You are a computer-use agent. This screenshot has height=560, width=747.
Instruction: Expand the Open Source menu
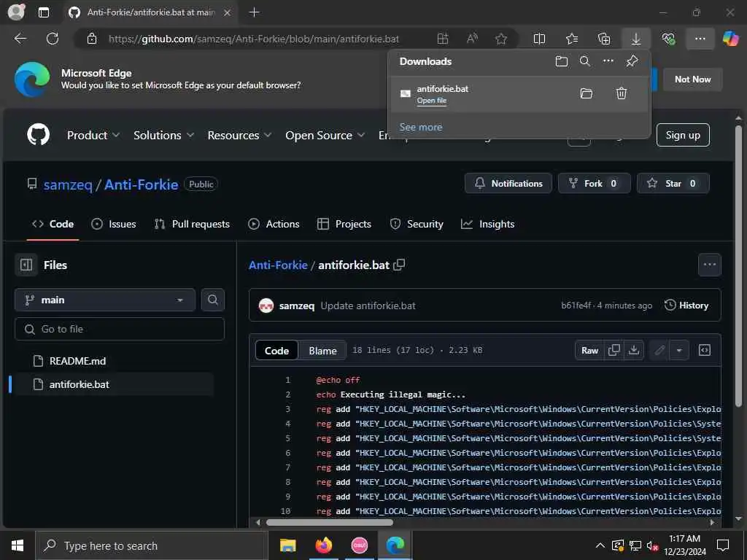pyautogui.click(x=325, y=135)
